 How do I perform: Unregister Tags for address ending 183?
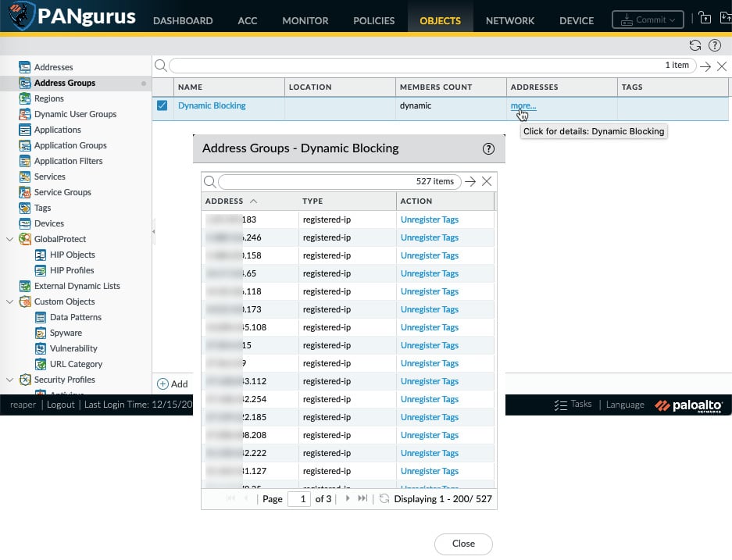pos(430,219)
